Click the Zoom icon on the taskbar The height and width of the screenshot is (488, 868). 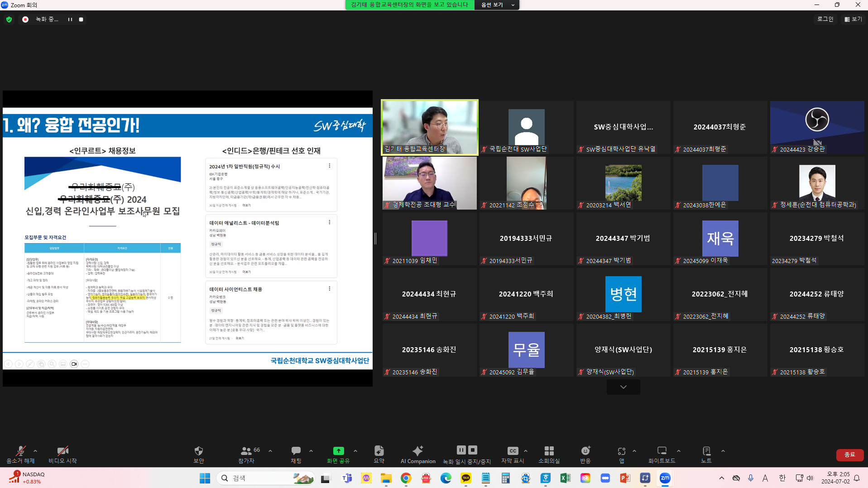click(665, 478)
